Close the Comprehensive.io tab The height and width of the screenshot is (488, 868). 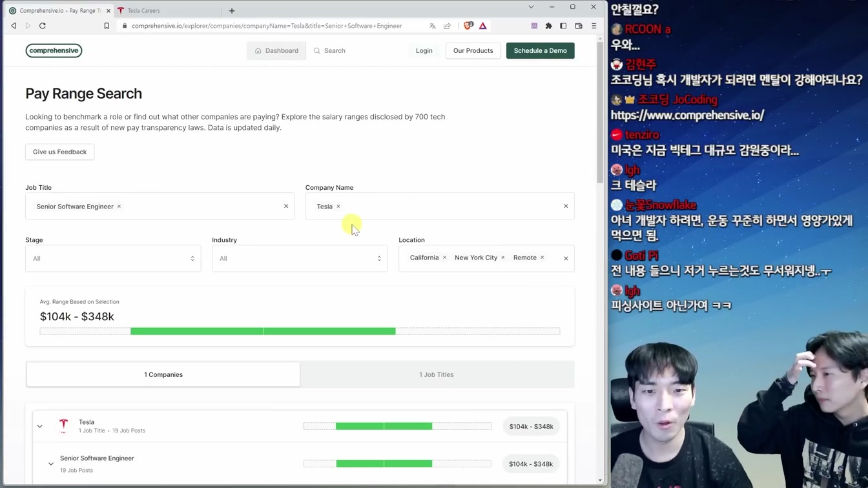[108, 10]
